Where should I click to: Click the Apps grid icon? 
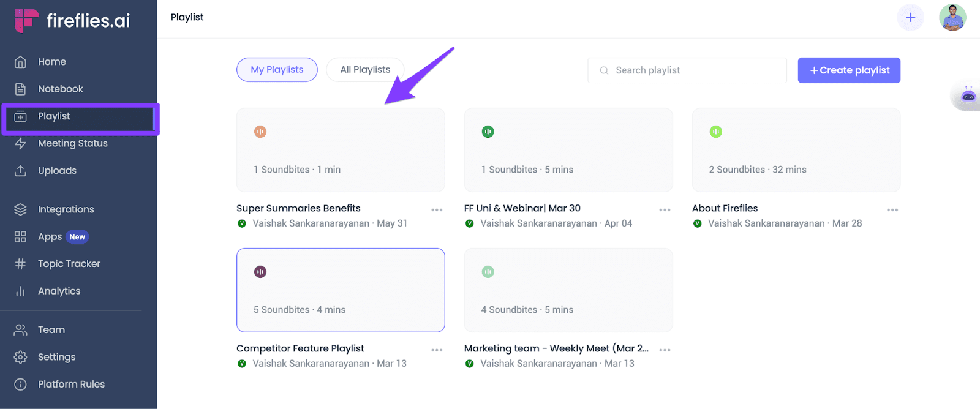coord(20,237)
